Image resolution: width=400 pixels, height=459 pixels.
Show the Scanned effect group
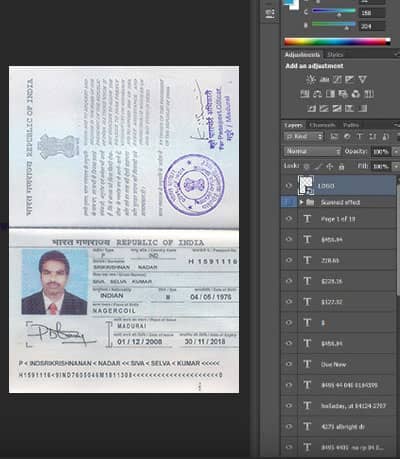pos(289,202)
